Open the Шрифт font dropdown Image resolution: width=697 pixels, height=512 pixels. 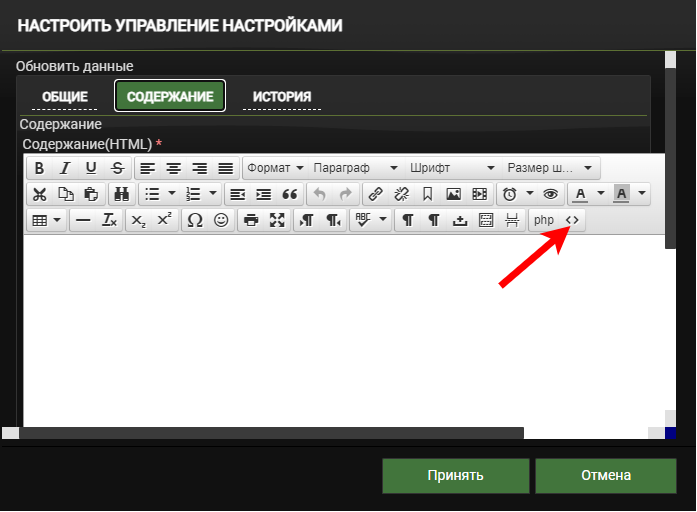tap(452, 168)
